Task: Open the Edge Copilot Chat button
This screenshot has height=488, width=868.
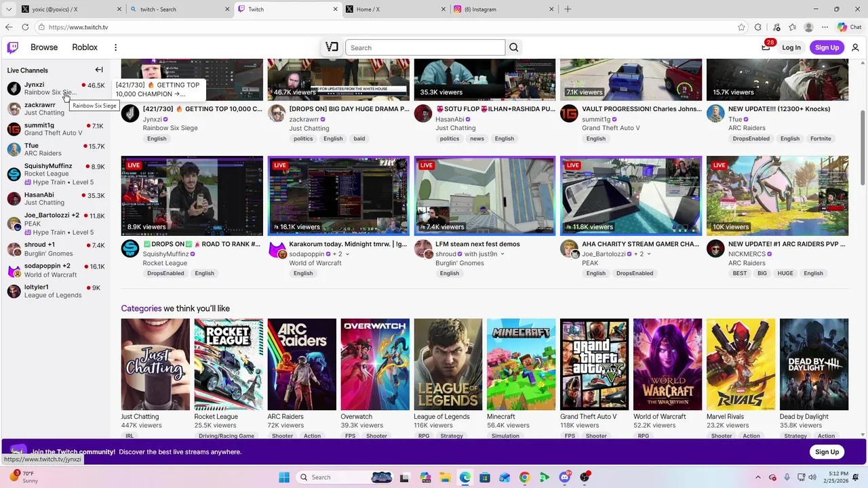Action: (x=849, y=27)
